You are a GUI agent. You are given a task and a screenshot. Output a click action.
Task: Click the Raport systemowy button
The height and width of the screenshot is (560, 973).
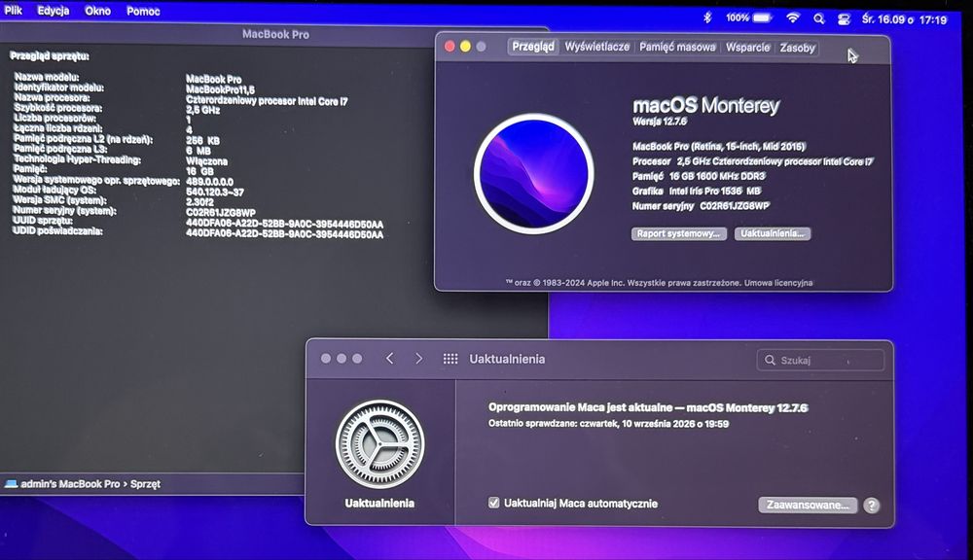click(678, 233)
